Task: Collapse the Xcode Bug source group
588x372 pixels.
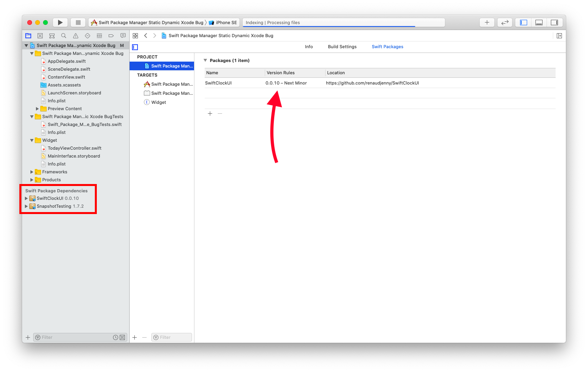Action: [x=32, y=53]
